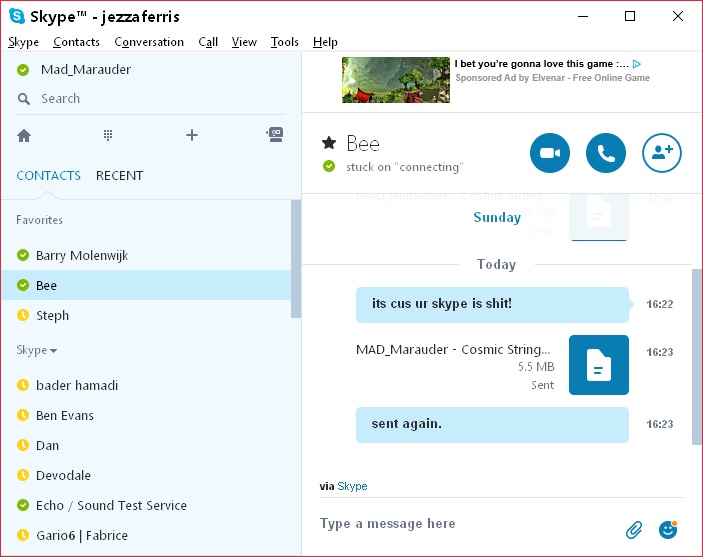Toggle the favorite star for Bee
Screen dimensions: 703x557
[329, 143]
